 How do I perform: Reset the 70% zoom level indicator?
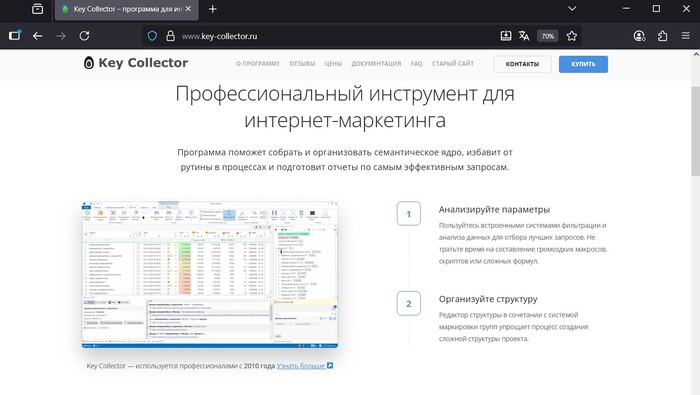click(548, 36)
